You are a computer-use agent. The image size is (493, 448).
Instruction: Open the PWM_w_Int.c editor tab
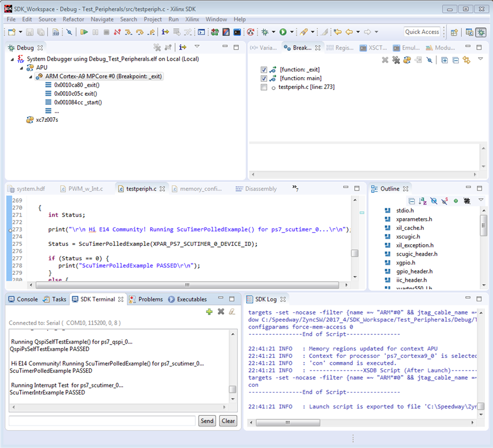tap(81, 189)
